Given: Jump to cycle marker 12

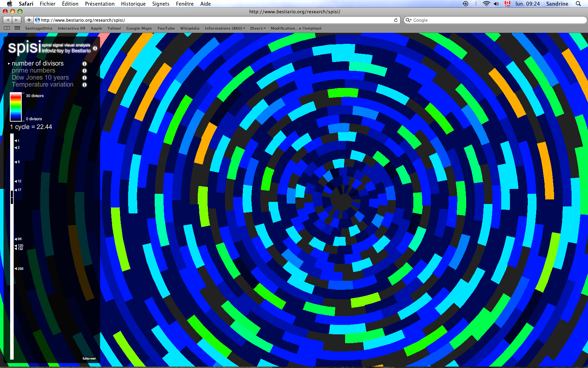Looking at the screenshot, I should point(18,181).
